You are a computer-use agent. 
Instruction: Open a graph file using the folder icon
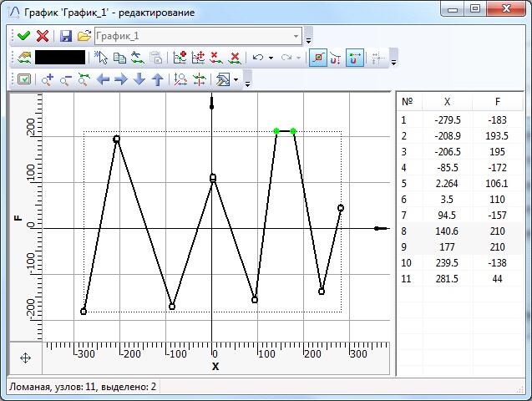pos(84,36)
